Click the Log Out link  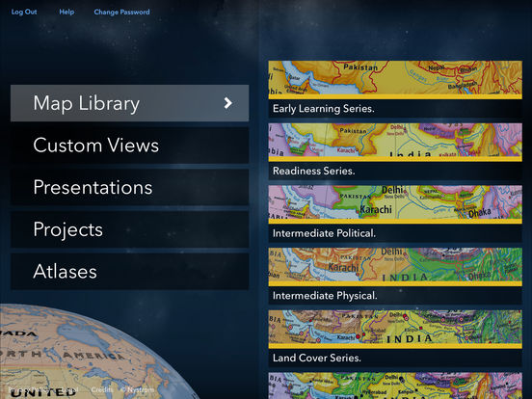(24, 12)
